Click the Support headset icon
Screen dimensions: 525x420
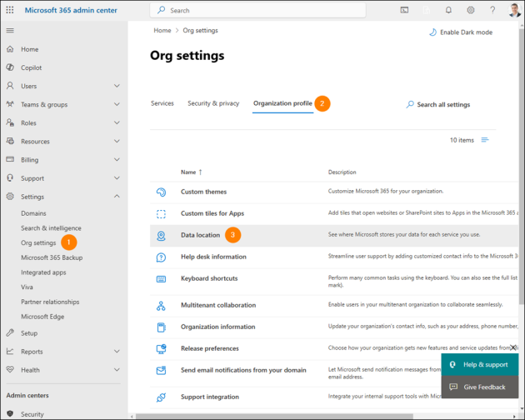pyautogui.click(x=10, y=177)
